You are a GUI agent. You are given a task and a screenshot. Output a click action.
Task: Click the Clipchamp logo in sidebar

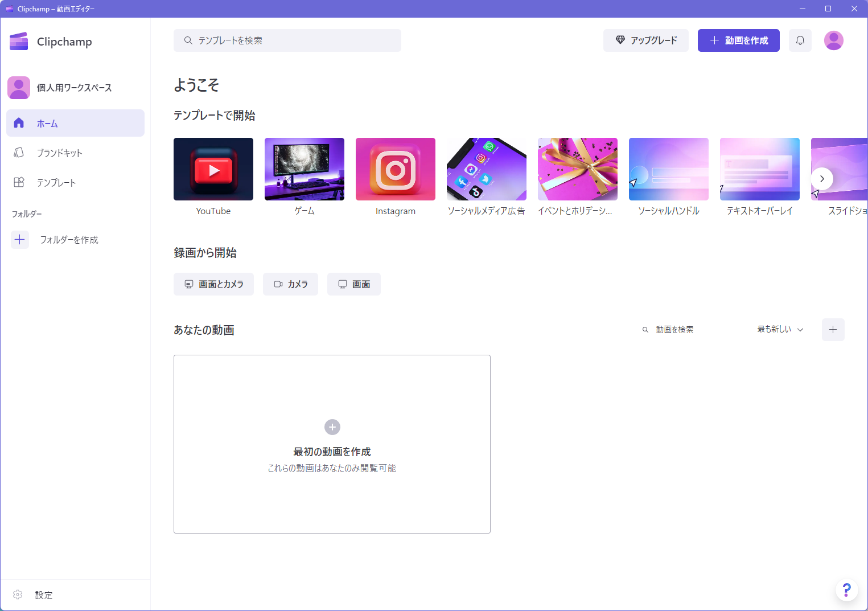click(19, 42)
